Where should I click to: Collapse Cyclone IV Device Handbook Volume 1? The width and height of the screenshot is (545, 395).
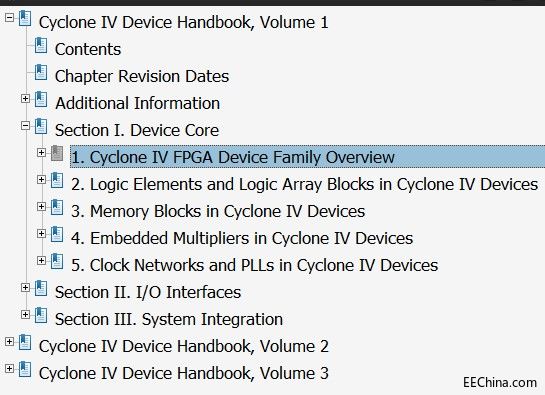click(9, 17)
